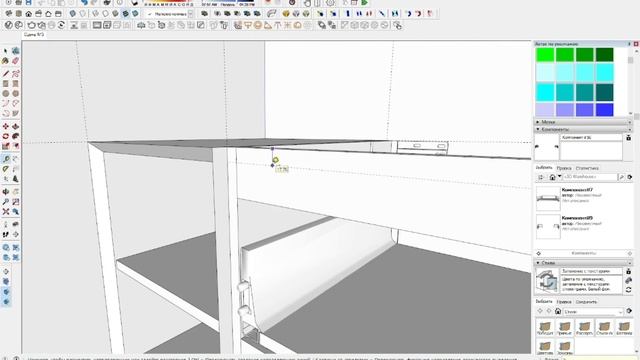Collapse the Стили panel section
This screenshot has height=360, width=640.
583,263
